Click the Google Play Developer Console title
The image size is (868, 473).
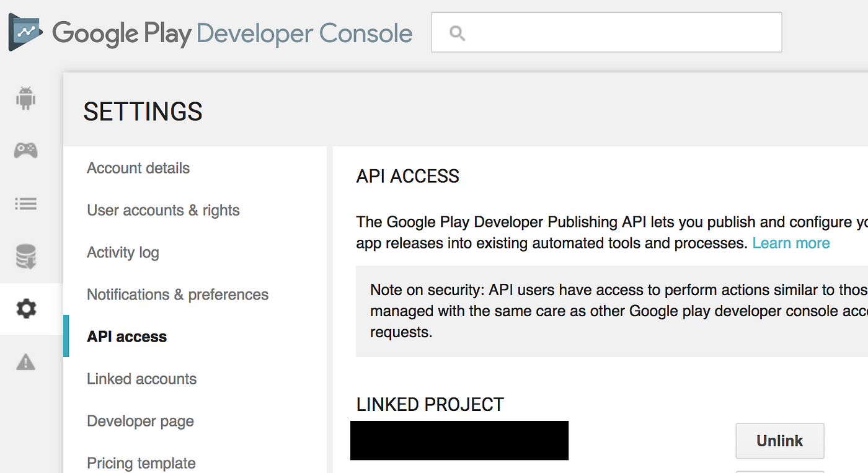232,33
